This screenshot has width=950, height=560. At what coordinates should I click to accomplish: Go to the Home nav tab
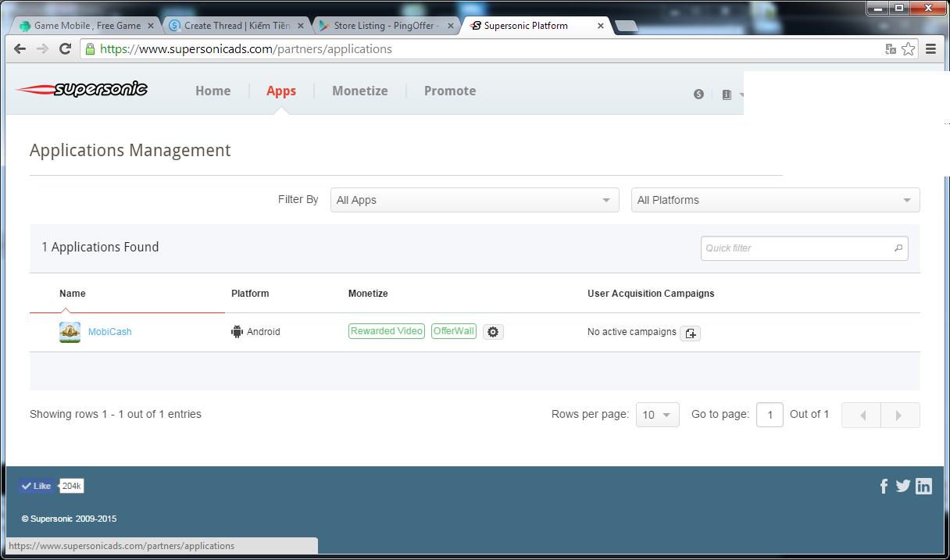pos(213,91)
